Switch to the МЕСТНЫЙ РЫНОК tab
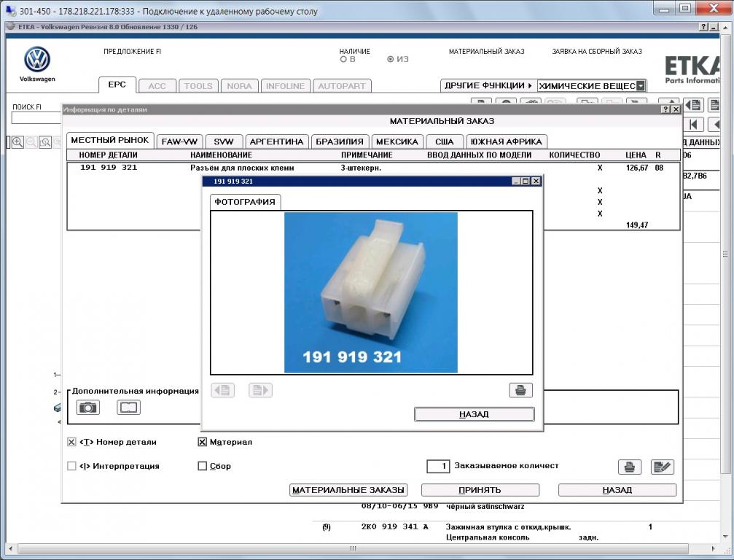 click(x=110, y=140)
